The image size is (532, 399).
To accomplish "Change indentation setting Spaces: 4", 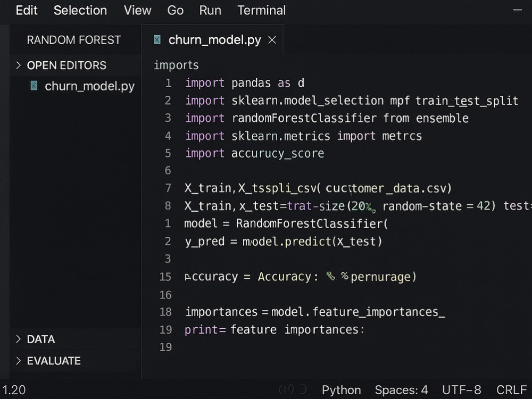I will point(401,390).
